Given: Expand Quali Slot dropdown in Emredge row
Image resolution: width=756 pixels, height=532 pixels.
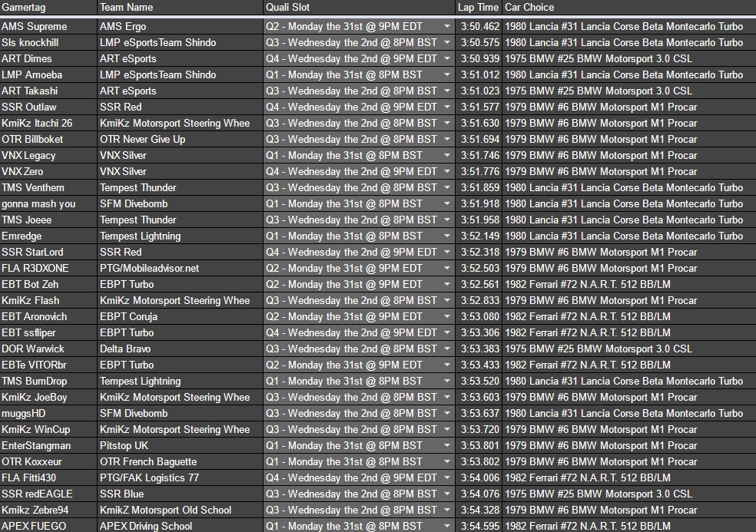Looking at the screenshot, I should coord(447,236).
